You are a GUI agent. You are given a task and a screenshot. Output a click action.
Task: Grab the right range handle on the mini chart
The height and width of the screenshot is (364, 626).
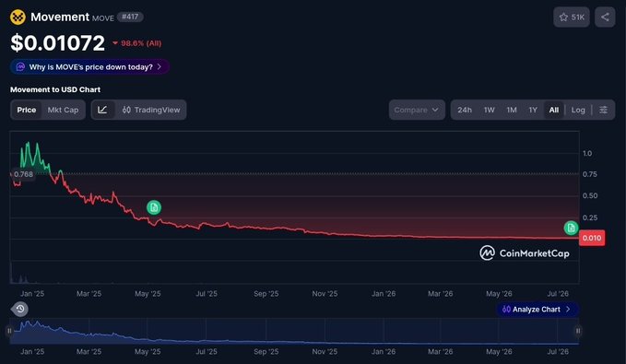click(578, 331)
